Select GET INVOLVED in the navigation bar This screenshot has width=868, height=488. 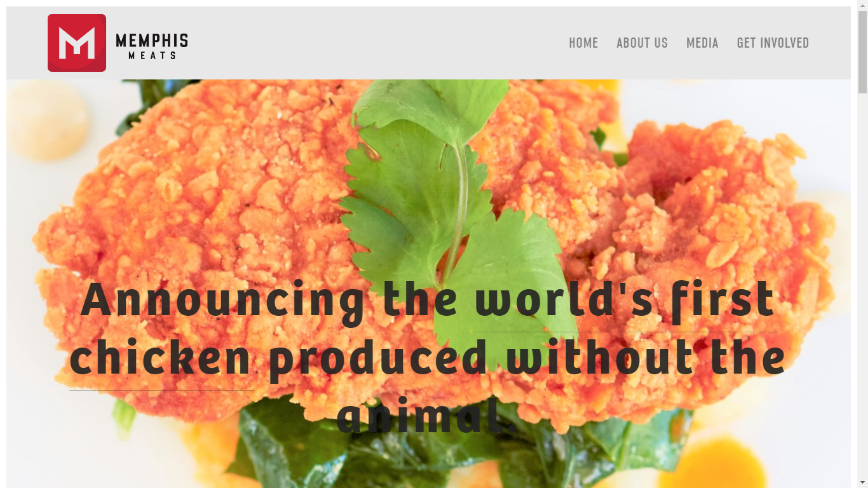[773, 43]
